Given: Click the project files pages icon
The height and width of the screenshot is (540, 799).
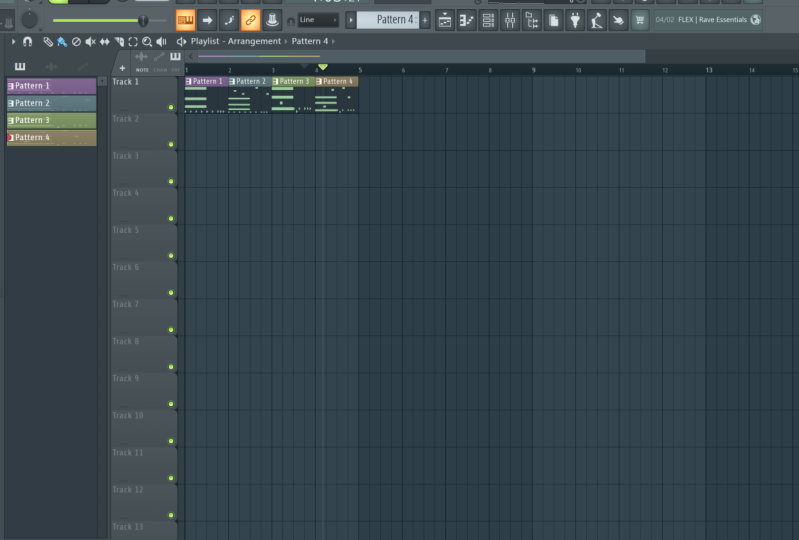Looking at the screenshot, I should (553, 20).
